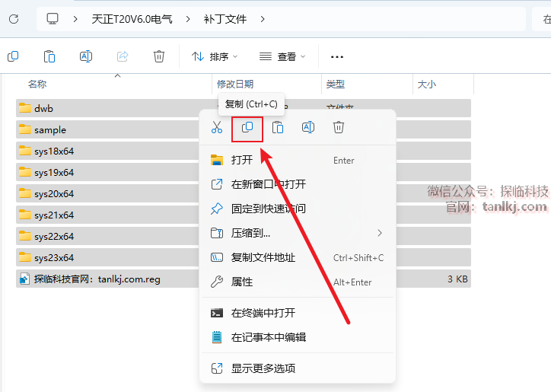Select the 探临科技官网：tanlkj.com.reg file
Image resolution: width=551 pixels, height=392 pixels.
tap(97, 279)
